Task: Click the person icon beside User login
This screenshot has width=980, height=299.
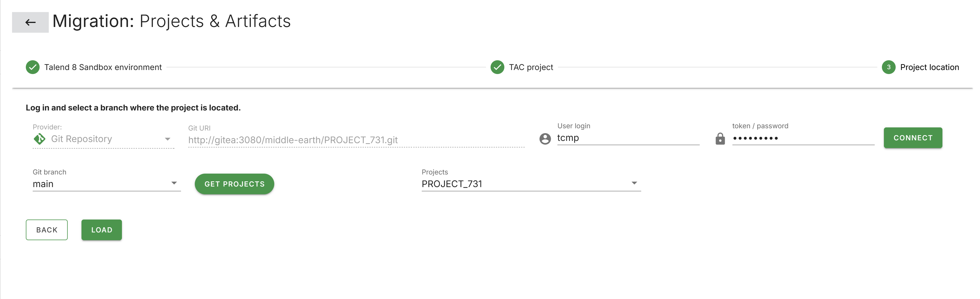Action: (545, 139)
